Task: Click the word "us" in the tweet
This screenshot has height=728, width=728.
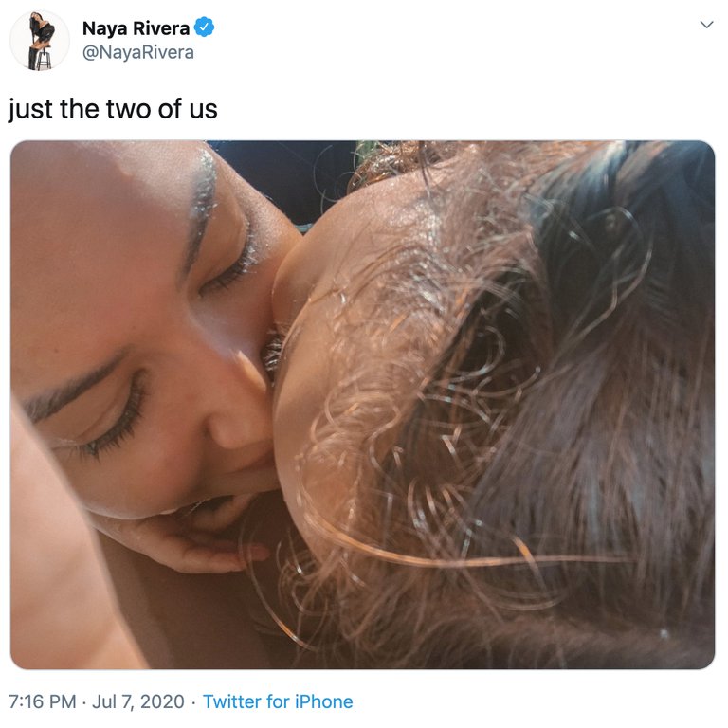Action: coord(204,109)
